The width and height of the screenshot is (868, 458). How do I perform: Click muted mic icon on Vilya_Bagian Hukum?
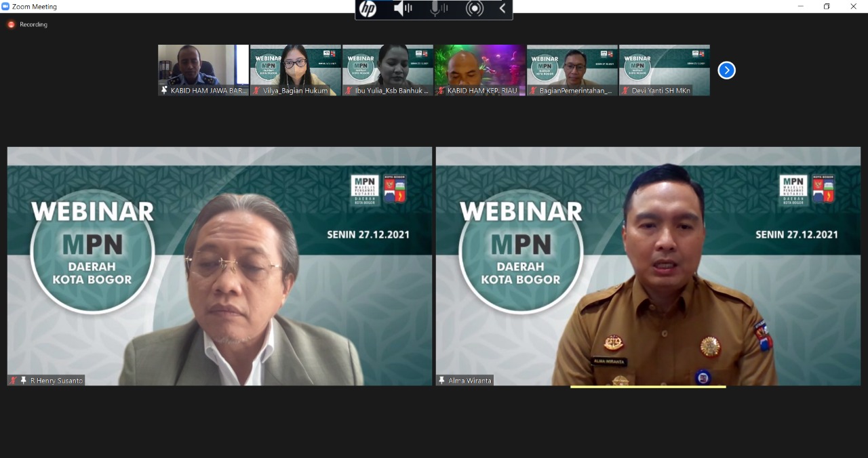coord(256,91)
